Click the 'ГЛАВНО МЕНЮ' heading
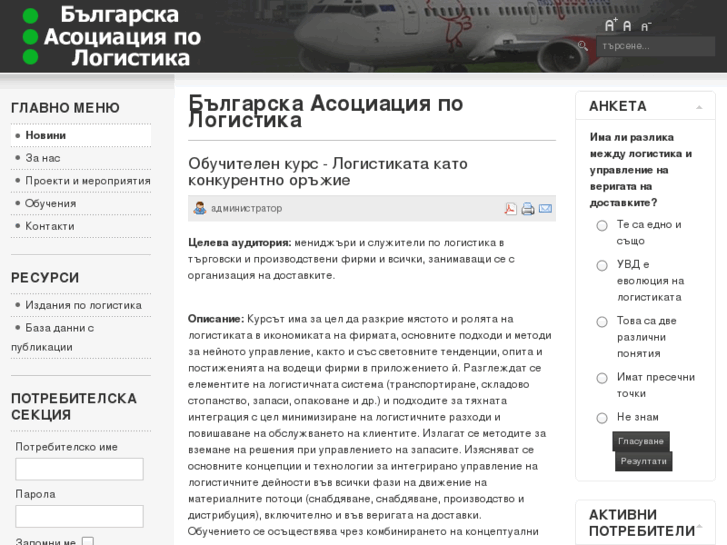The image size is (727, 545). 65,108
